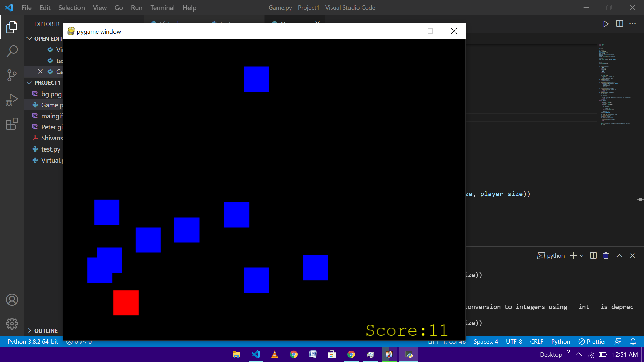This screenshot has width=644, height=362.
Task: Open the Search view in the sidebar
Action: pyautogui.click(x=12, y=51)
